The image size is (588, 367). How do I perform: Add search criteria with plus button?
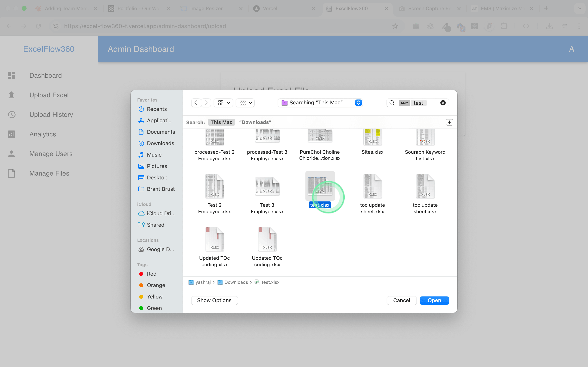(x=449, y=122)
